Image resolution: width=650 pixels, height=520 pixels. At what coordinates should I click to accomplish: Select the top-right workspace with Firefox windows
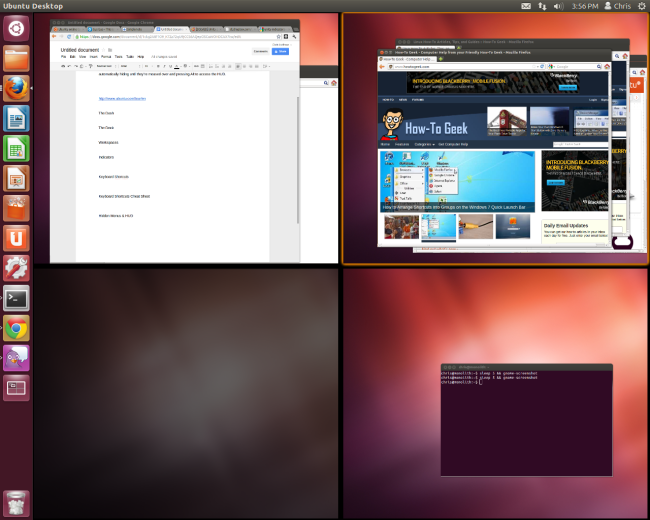[495, 138]
